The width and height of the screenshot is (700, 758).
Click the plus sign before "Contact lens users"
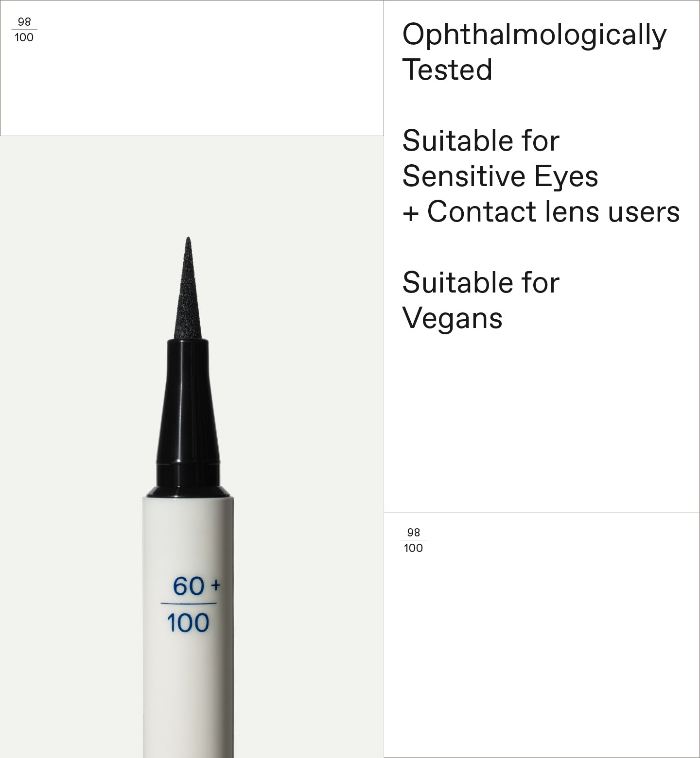pos(411,213)
